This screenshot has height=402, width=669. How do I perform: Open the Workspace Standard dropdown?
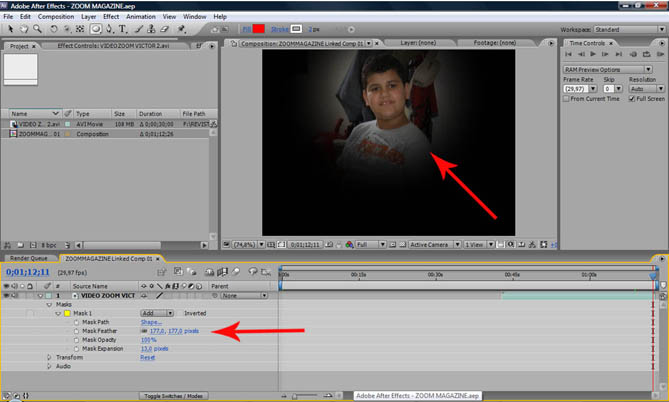pos(632,29)
